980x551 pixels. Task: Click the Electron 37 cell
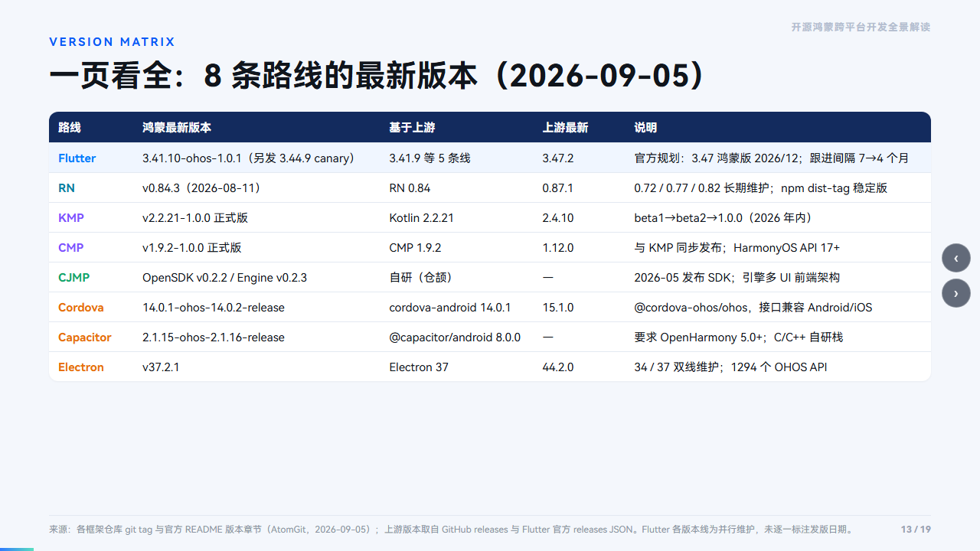tap(419, 367)
